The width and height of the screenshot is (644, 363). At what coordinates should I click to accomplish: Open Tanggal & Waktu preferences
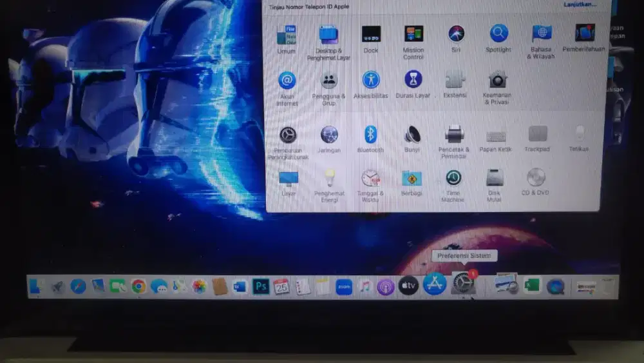[x=370, y=179]
